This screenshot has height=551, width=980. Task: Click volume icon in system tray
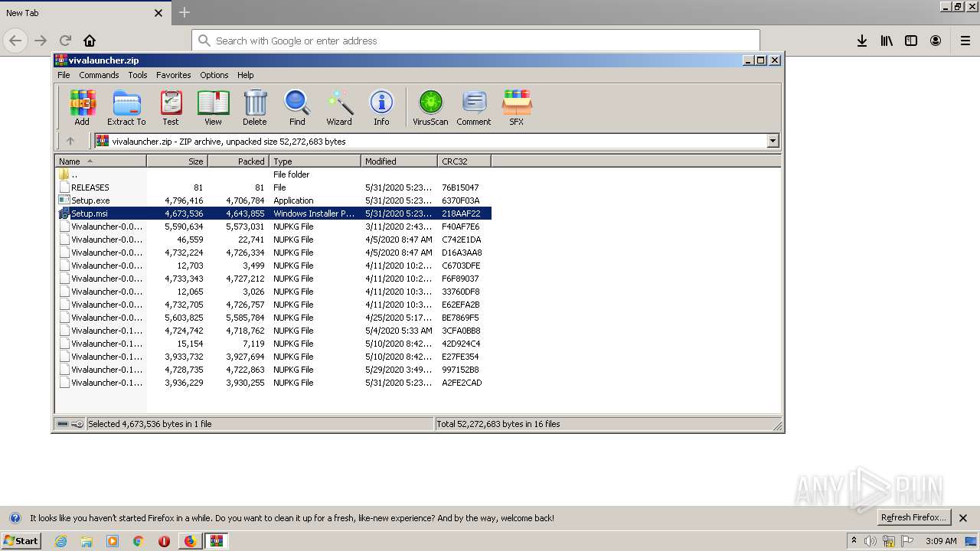point(871,541)
